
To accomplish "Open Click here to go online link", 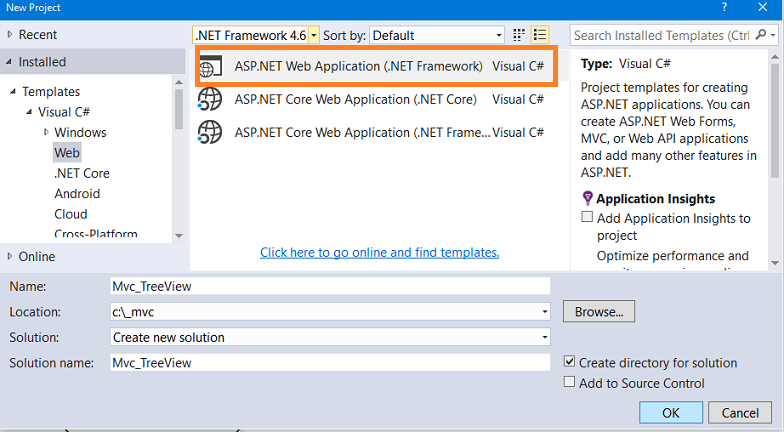I will click(x=380, y=252).
